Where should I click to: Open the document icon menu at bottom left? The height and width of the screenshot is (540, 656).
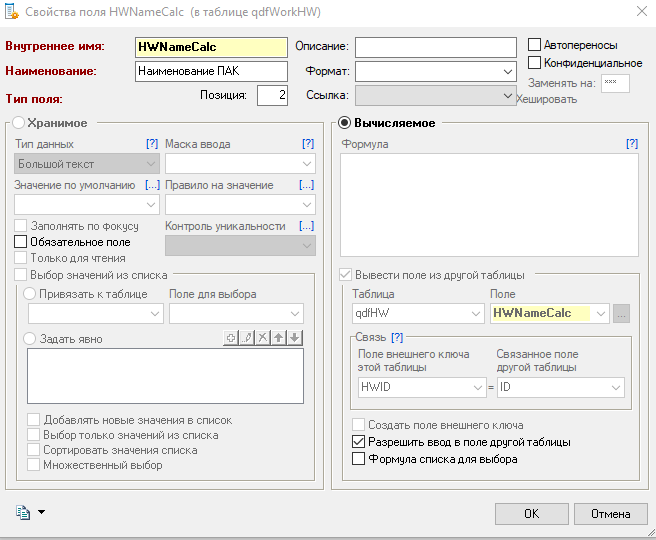(30, 513)
